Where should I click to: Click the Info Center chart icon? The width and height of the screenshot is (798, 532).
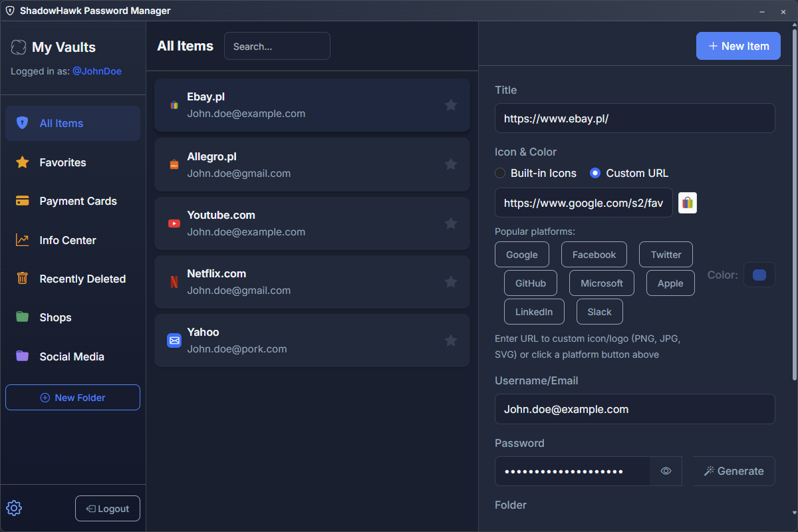23,240
